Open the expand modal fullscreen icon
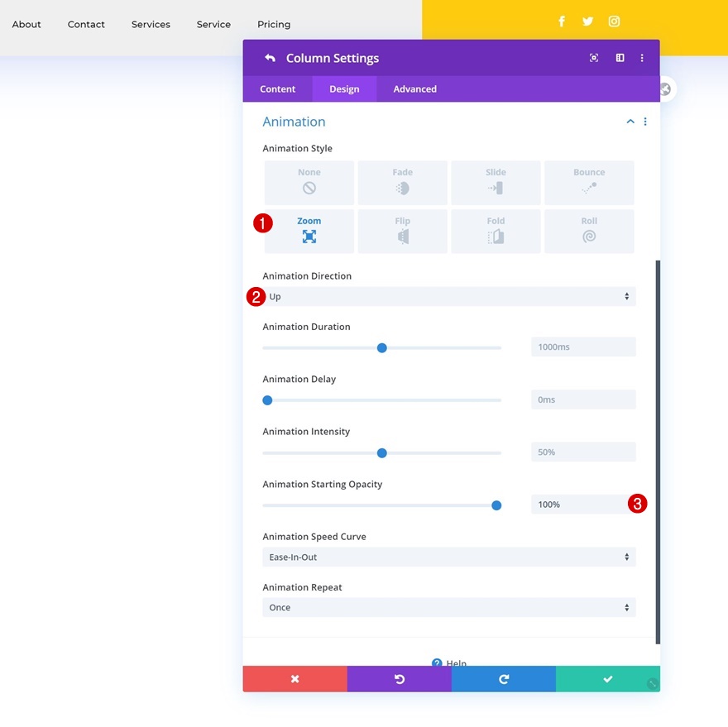The image size is (728, 727). click(x=593, y=58)
